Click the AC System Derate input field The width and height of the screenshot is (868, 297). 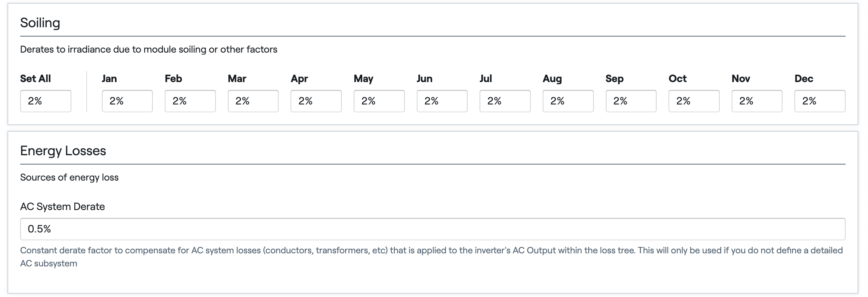point(433,229)
